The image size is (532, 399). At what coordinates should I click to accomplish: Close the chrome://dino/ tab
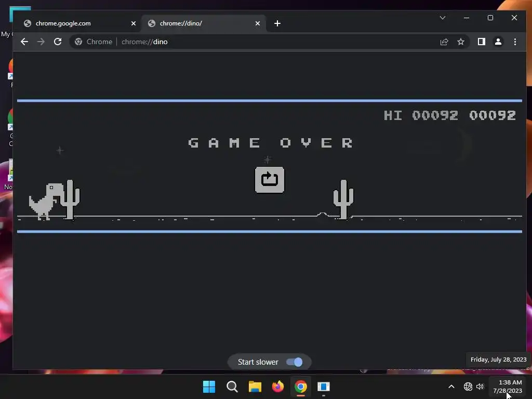click(258, 23)
